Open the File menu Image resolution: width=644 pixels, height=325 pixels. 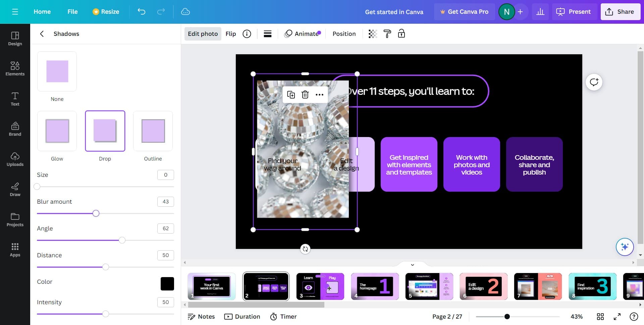click(72, 12)
